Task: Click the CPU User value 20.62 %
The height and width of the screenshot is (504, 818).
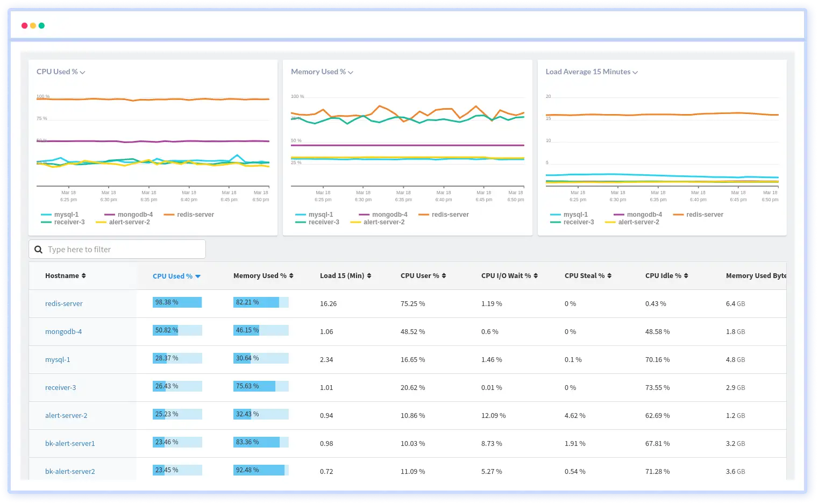Action: [x=412, y=388]
